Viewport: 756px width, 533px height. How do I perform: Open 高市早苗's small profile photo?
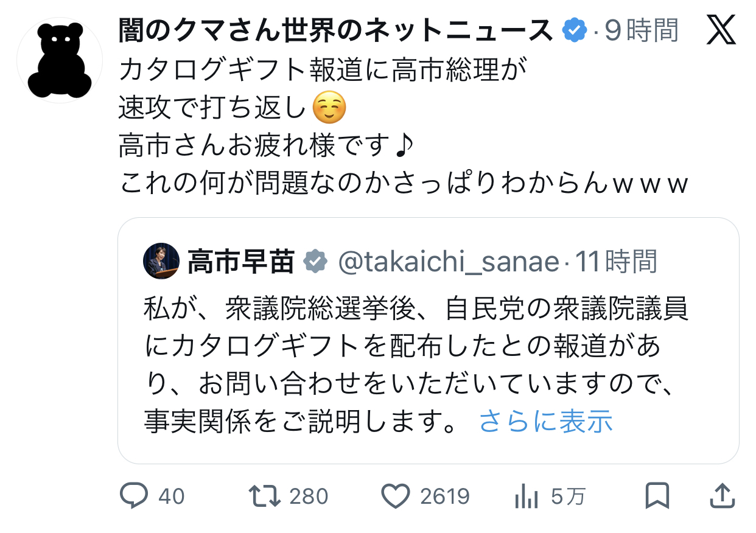[161, 261]
